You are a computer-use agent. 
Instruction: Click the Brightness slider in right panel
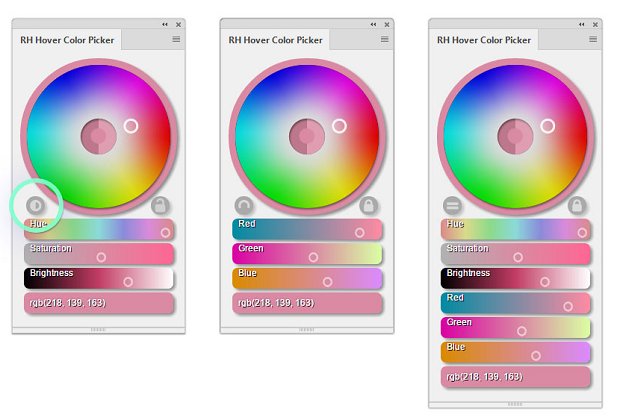click(x=516, y=278)
